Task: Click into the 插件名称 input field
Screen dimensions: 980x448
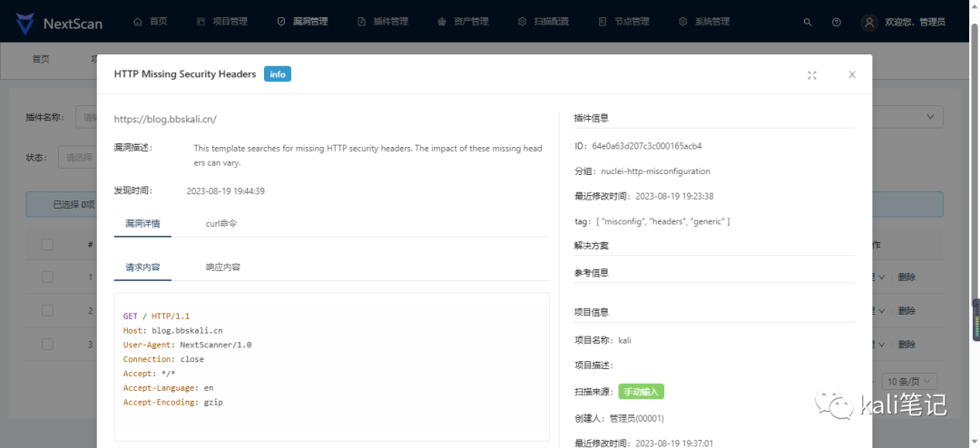Action: click(x=86, y=117)
